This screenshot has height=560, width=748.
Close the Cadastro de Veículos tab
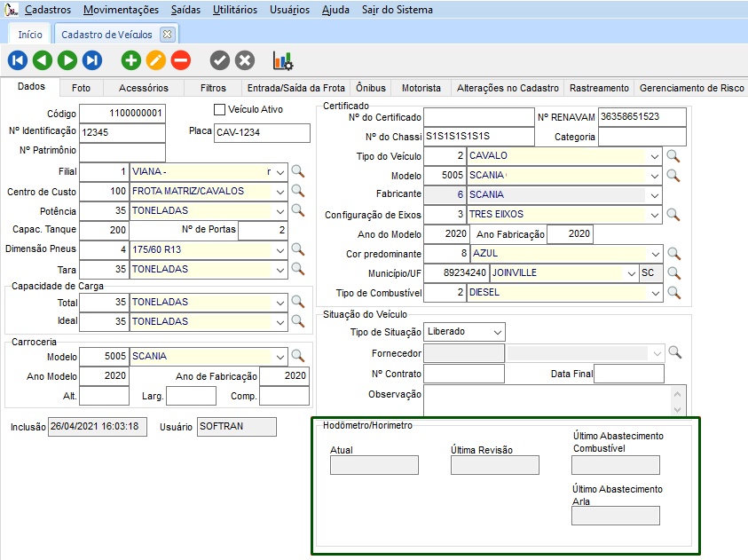tap(166, 35)
